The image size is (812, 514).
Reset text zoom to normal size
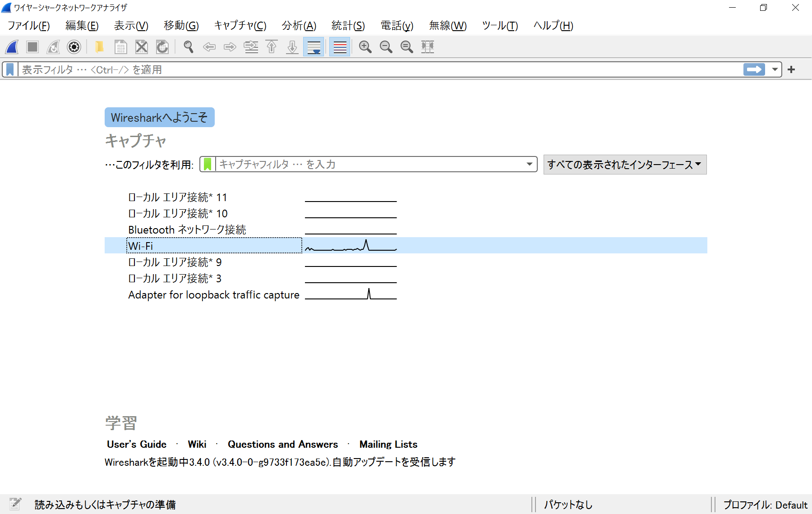(407, 47)
